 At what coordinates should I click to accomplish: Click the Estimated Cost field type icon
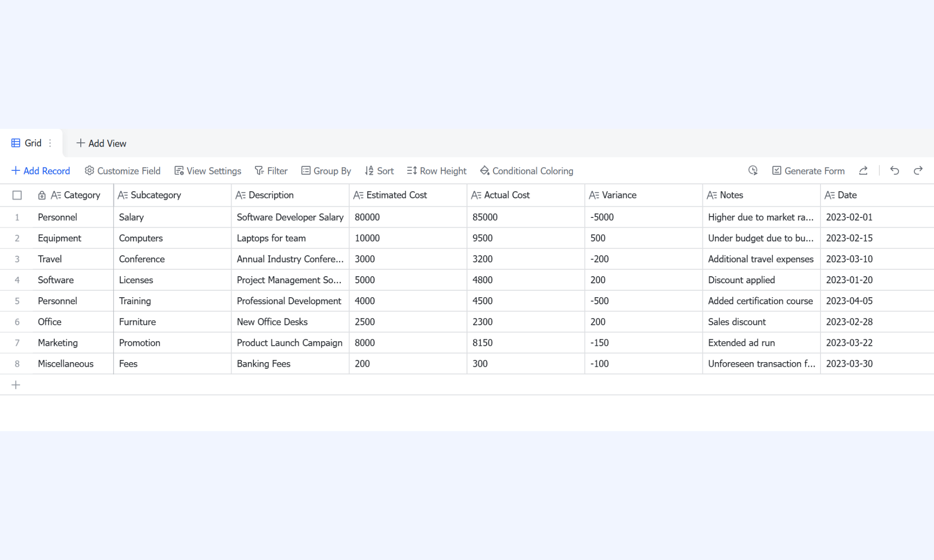click(359, 195)
